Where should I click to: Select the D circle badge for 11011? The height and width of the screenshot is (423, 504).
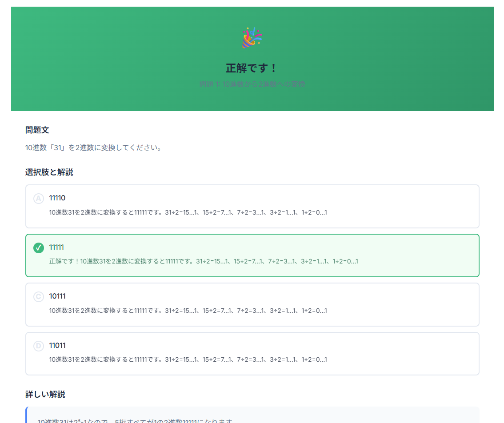point(39,346)
